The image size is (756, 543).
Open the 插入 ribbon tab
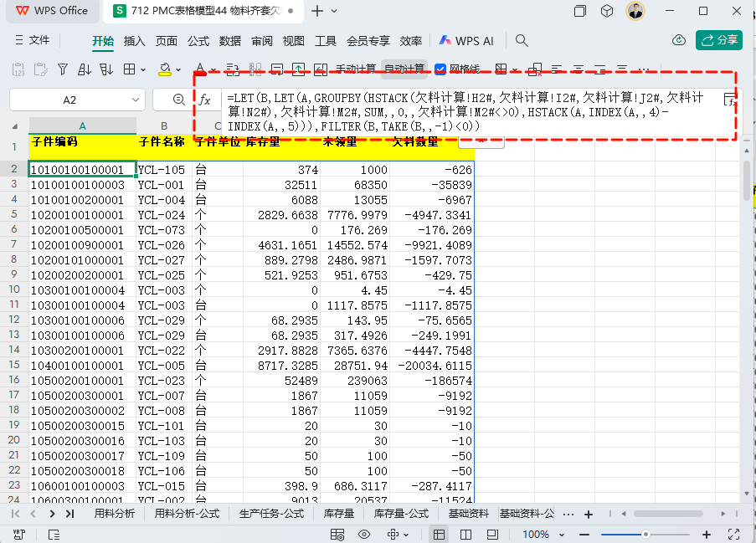click(x=135, y=41)
